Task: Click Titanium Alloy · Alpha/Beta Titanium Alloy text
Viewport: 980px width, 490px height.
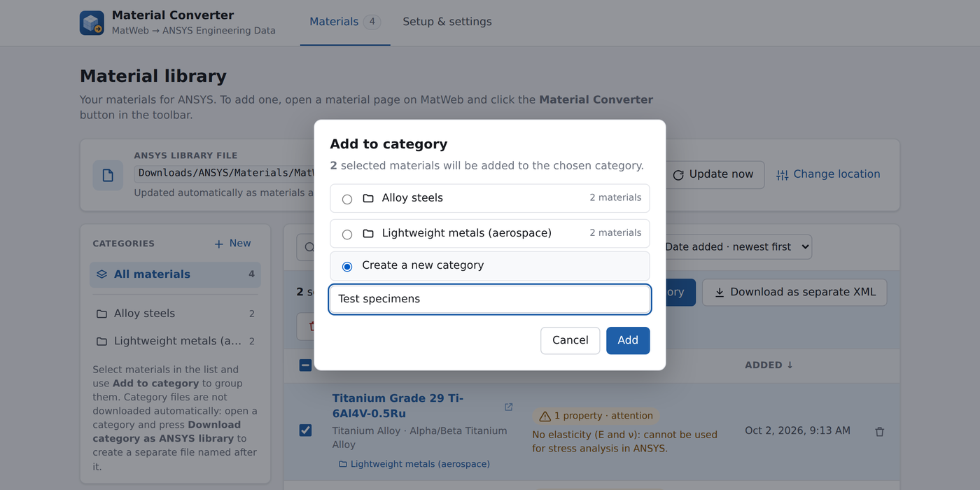Action: [x=420, y=437]
